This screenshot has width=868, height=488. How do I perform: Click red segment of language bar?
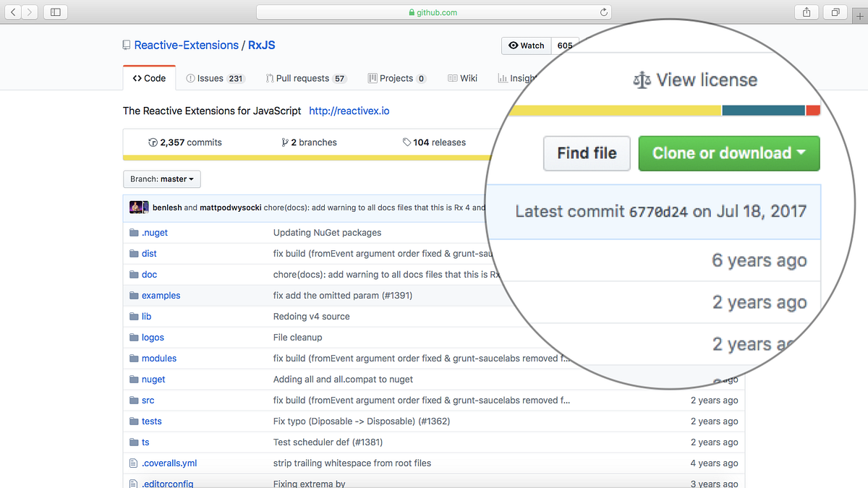point(813,111)
